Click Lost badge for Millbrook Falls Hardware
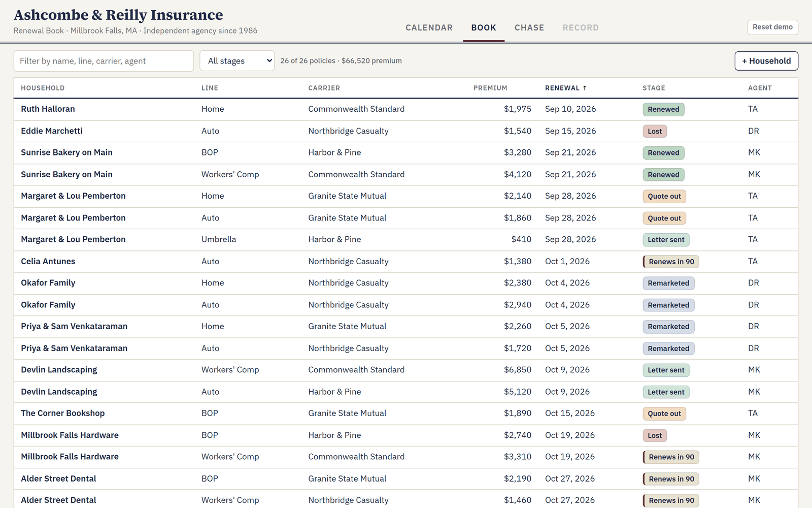The width and height of the screenshot is (812, 508). [x=655, y=435]
